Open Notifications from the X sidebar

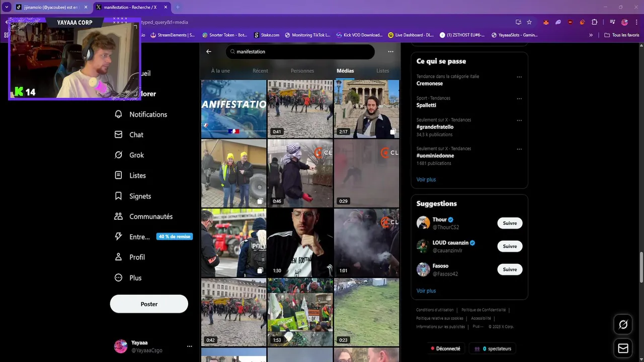(141, 114)
